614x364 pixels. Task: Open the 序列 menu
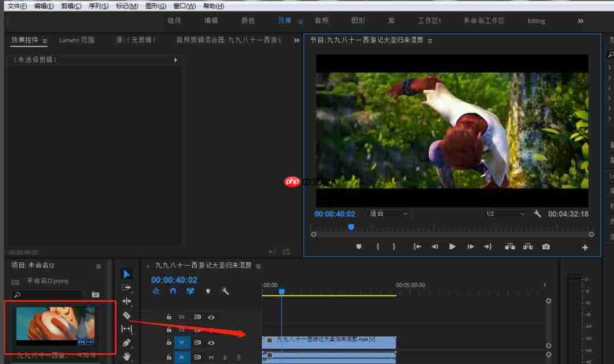pyautogui.click(x=97, y=6)
